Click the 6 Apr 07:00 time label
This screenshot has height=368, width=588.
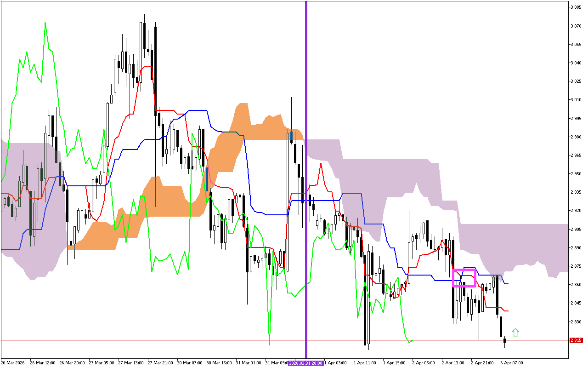pos(512,363)
